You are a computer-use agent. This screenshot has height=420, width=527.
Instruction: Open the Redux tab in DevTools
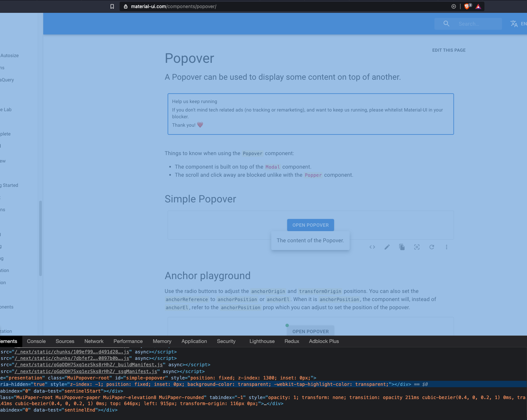(292, 341)
